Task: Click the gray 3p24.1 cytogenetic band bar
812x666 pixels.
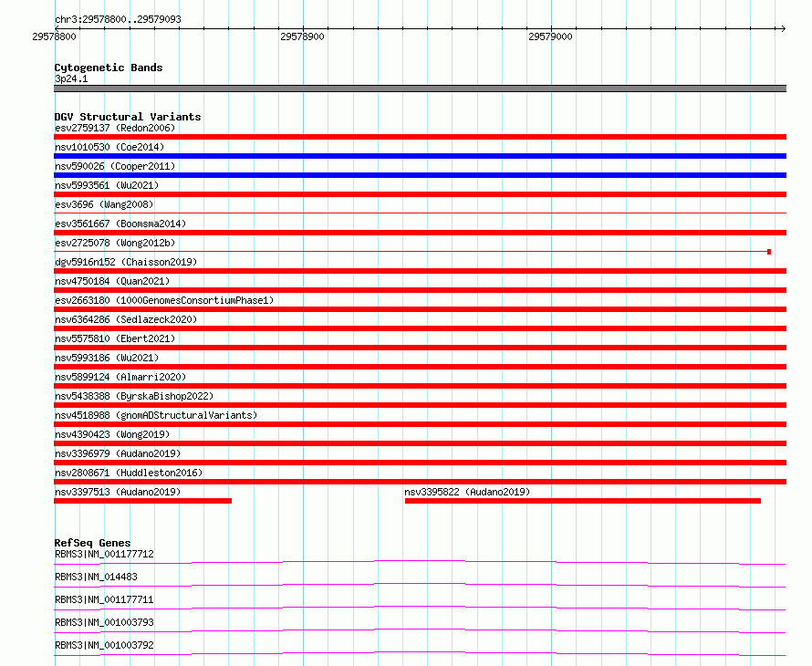Action: pyautogui.click(x=420, y=88)
